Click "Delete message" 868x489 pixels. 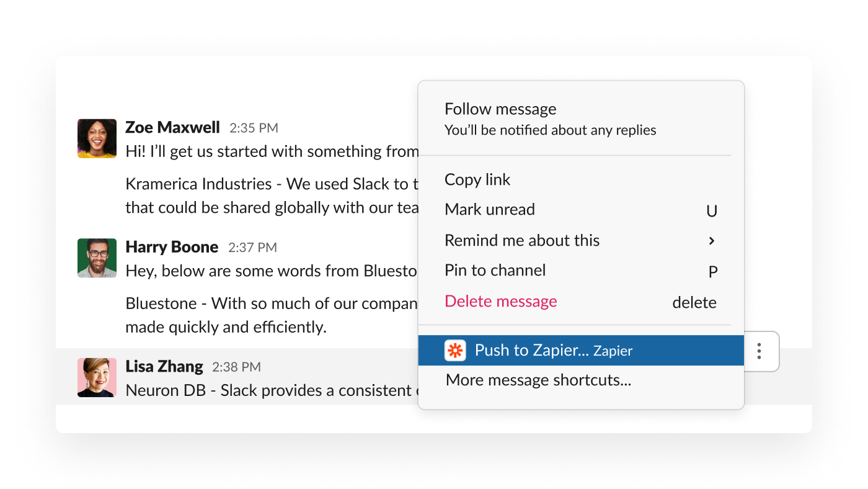(x=501, y=301)
